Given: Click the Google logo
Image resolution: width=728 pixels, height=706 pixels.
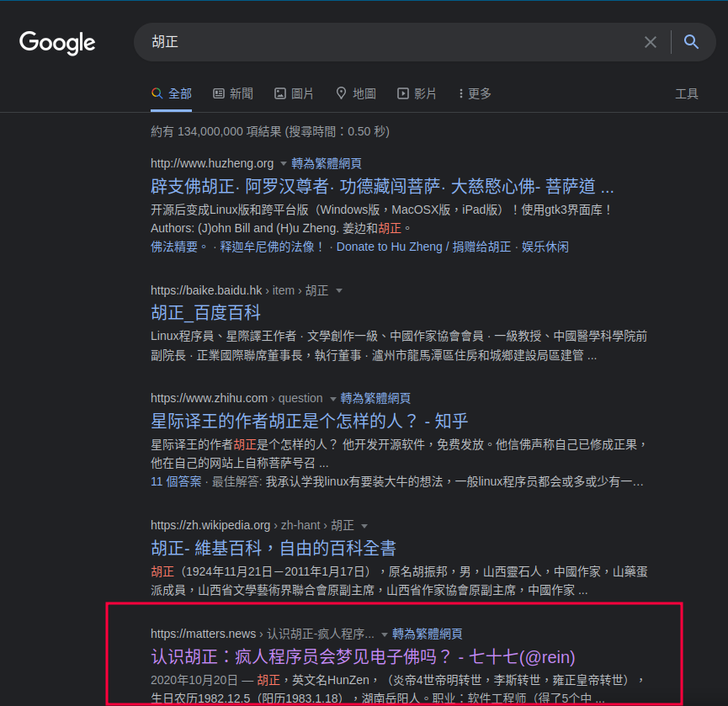Looking at the screenshot, I should pyautogui.click(x=57, y=43).
